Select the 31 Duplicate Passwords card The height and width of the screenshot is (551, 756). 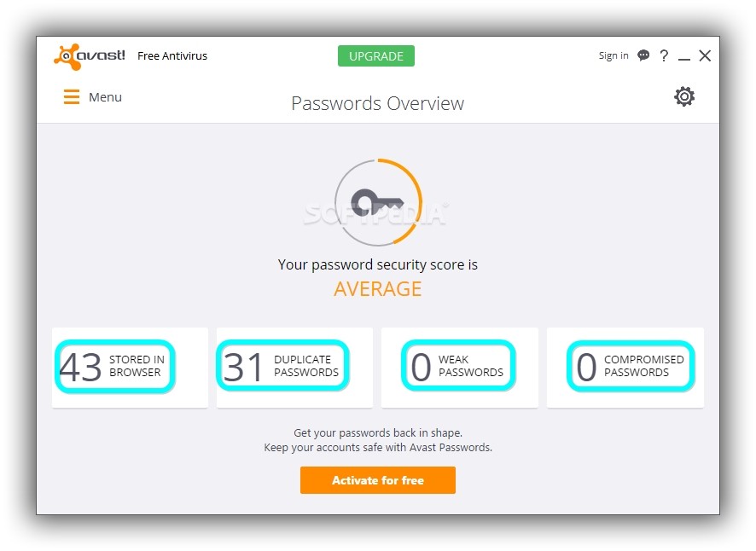click(x=294, y=368)
